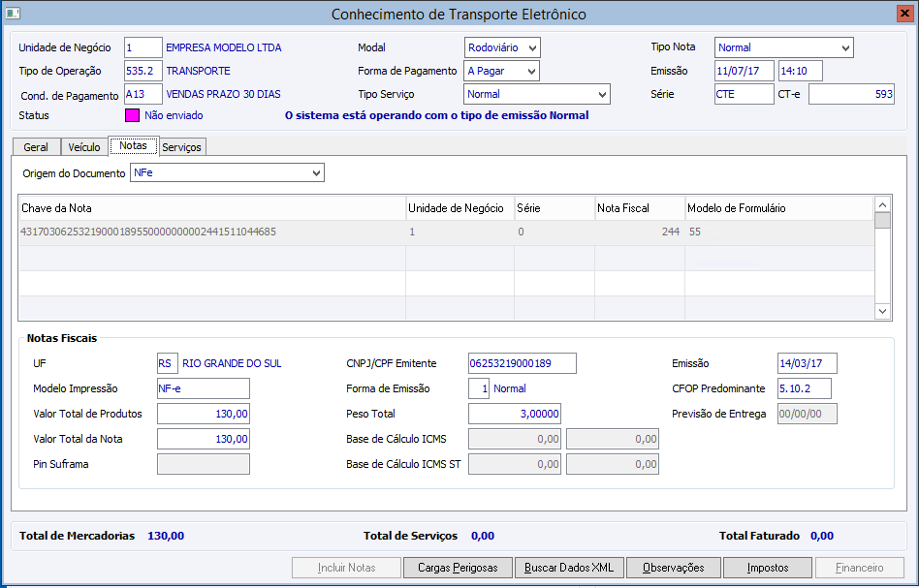Click the Buscar Dados XML button
Screen dimensions: 919x588
(568, 568)
